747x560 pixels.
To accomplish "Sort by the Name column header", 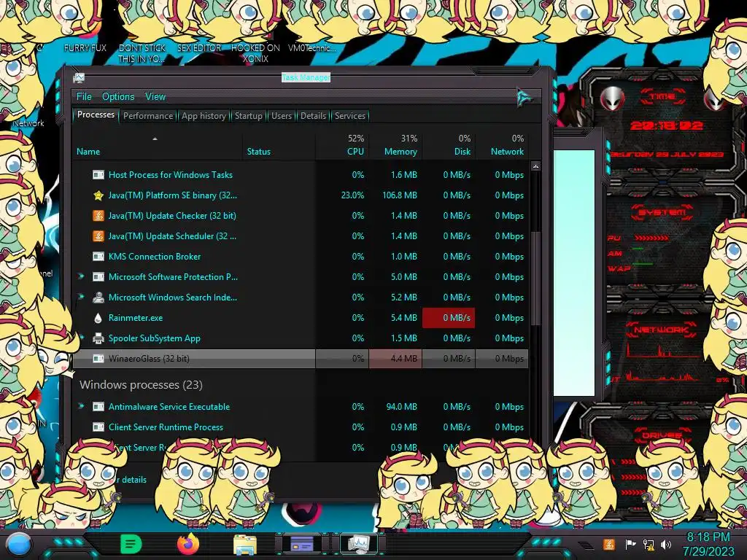I will [x=158, y=145].
